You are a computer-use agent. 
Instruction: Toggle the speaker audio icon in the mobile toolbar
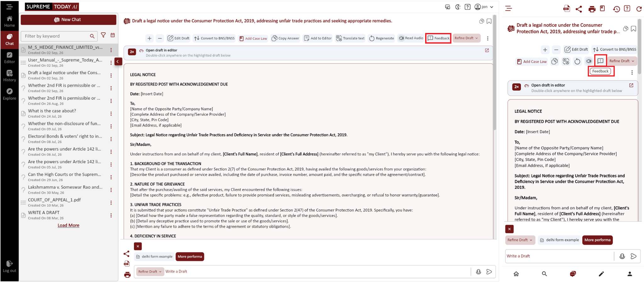coord(589,61)
